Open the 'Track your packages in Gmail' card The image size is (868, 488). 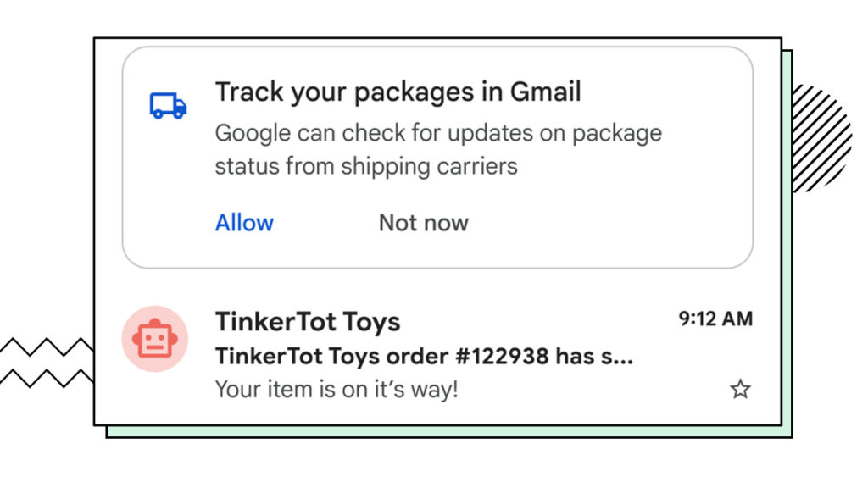click(398, 91)
